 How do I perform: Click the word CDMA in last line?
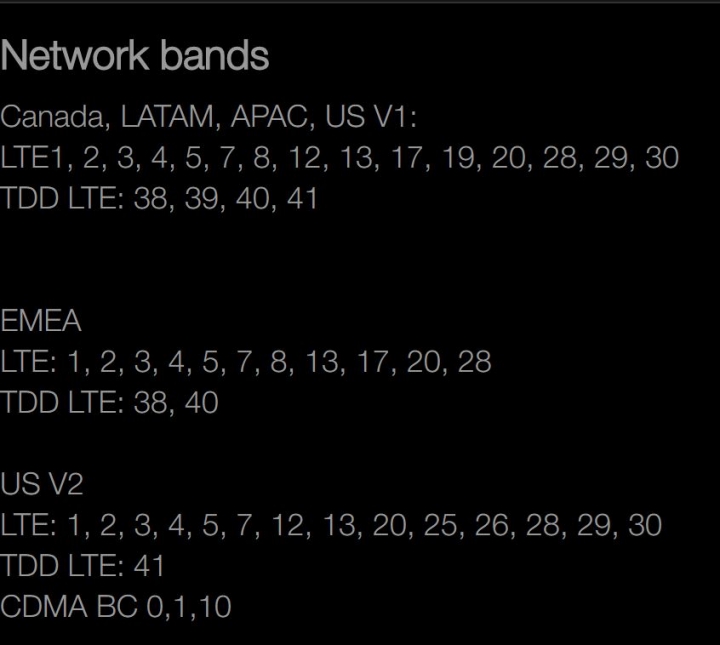44,607
